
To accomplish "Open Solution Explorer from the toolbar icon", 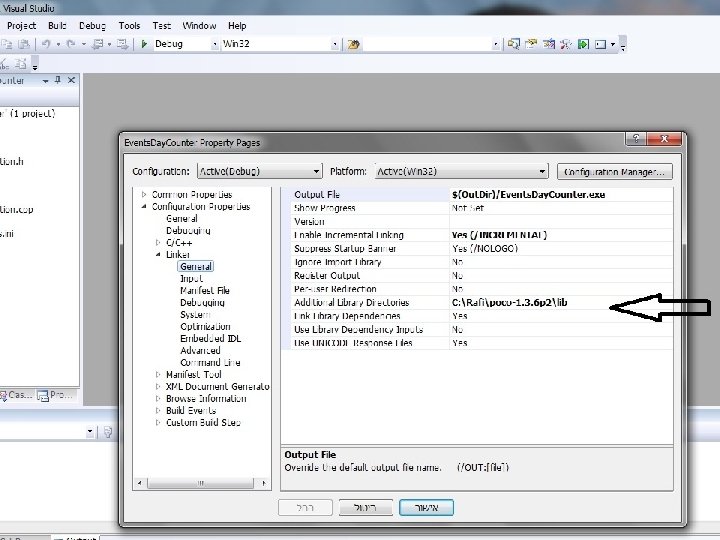I will 514,44.
